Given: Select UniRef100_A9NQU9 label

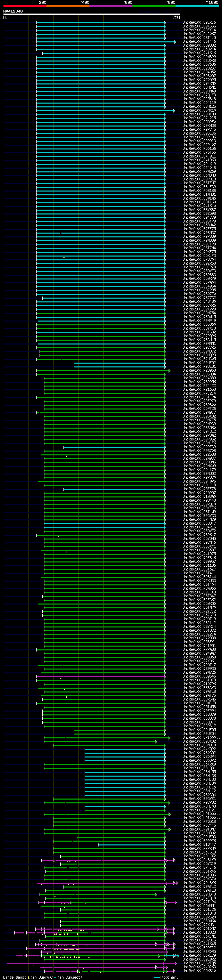Looking at the screenshot, I should click(199, 241).
